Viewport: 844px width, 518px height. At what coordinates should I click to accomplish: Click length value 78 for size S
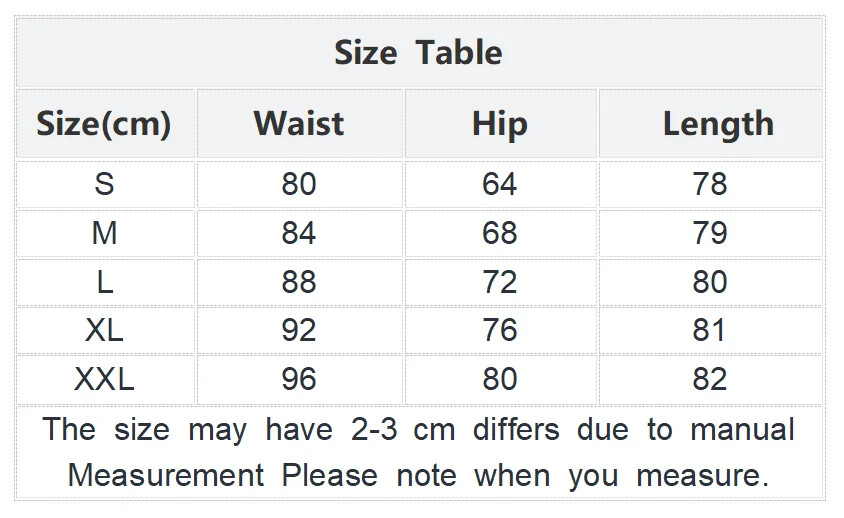click(710, 184)
